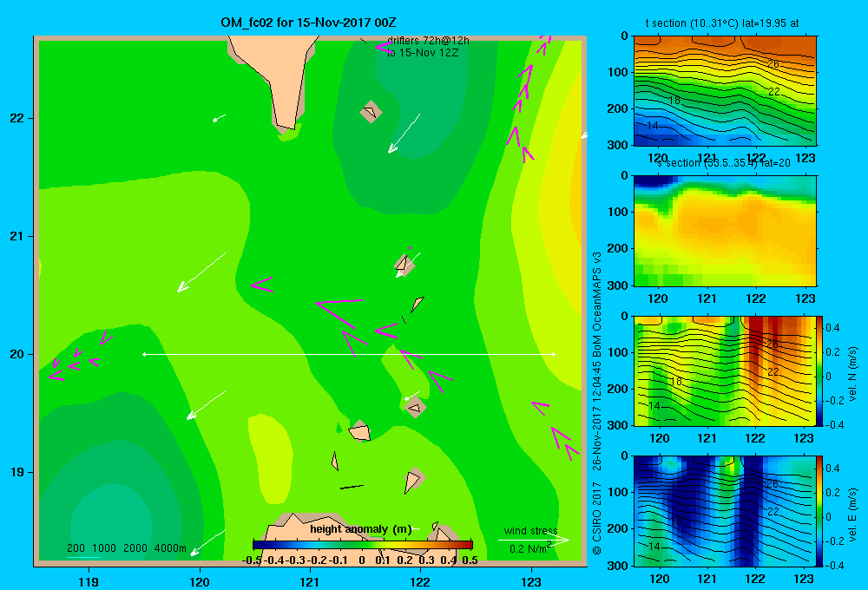The width and height of the screenshot is (868, 590).
Task: Open the northward velocity section plot
Action: pyautogui.click(x=725, y=370)
